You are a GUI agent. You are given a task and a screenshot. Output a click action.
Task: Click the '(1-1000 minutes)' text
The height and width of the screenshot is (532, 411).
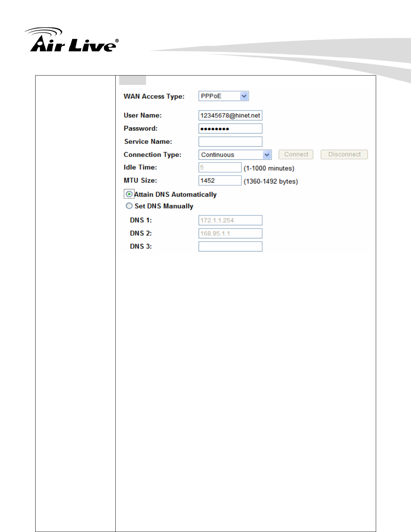[x=269, y=168]
